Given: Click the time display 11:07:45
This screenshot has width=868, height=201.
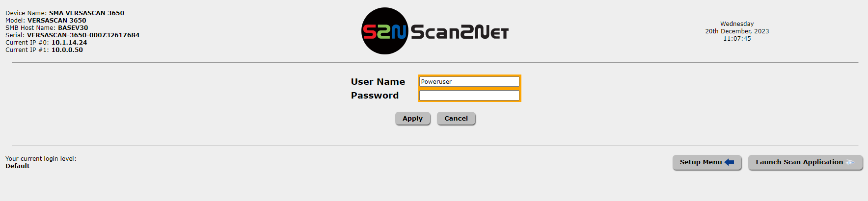Looking at the screenshot, I should (737, 39).
